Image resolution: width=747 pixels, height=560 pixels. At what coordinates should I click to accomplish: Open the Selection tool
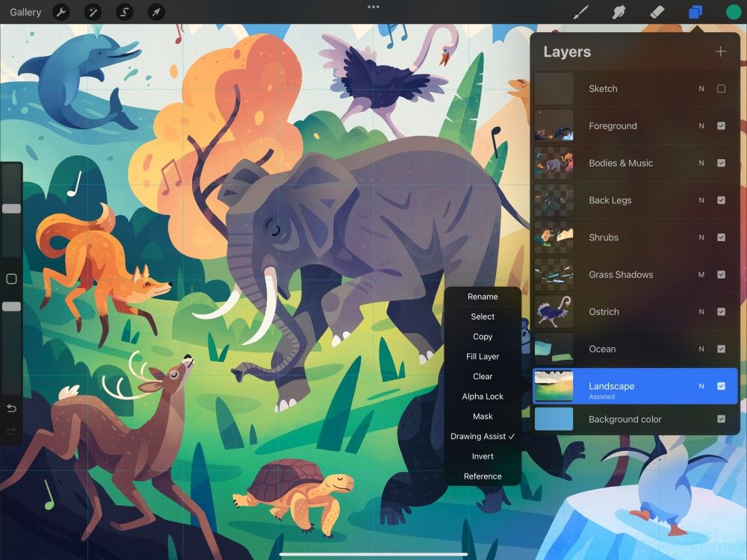(124, 12)
